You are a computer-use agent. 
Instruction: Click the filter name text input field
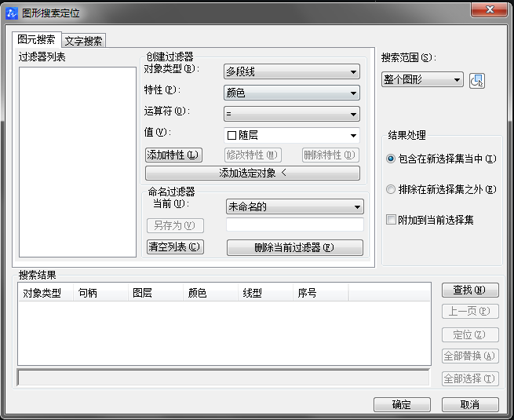[x=294, y=225]
